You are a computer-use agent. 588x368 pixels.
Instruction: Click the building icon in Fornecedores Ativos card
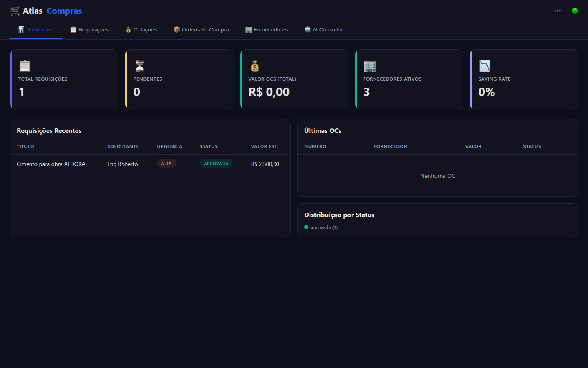pyautogui.click(x=370, y=66)
